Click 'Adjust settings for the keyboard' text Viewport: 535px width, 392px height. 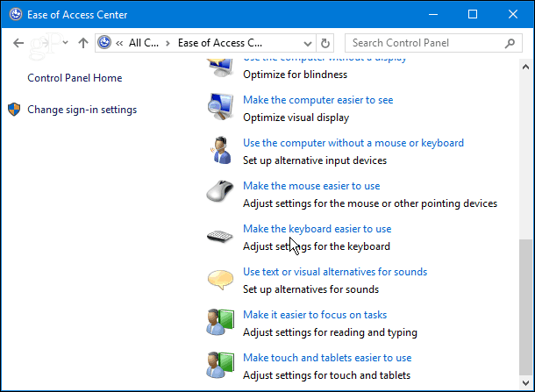(x=317, y=246)
